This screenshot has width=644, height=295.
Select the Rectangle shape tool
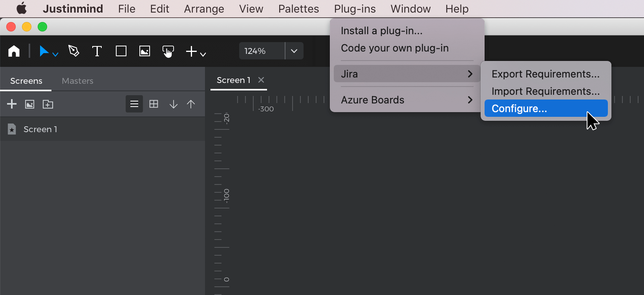tap(121, 51)
